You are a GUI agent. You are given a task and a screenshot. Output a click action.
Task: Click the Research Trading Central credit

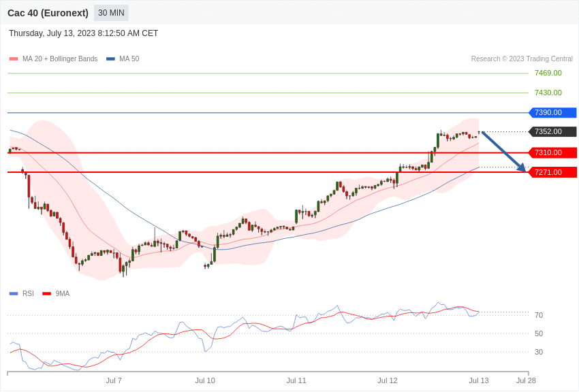522,59
